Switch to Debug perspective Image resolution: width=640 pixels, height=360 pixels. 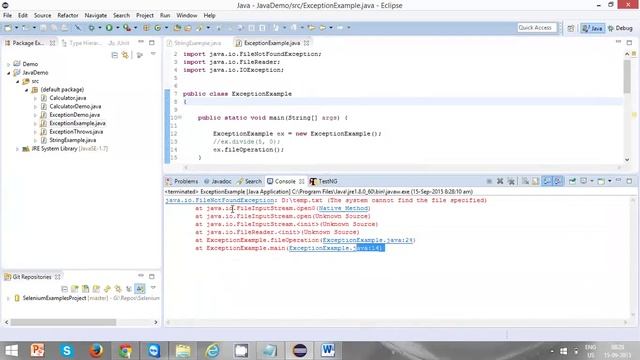(x=620, y=28)
